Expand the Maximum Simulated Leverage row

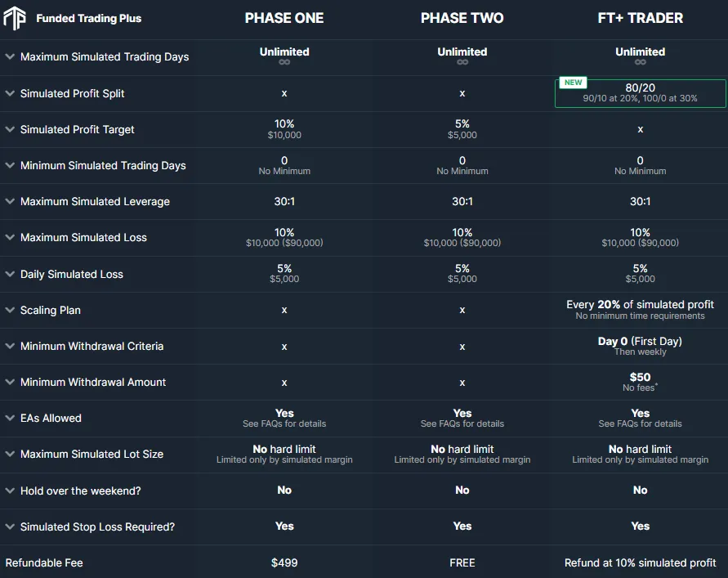9,201
